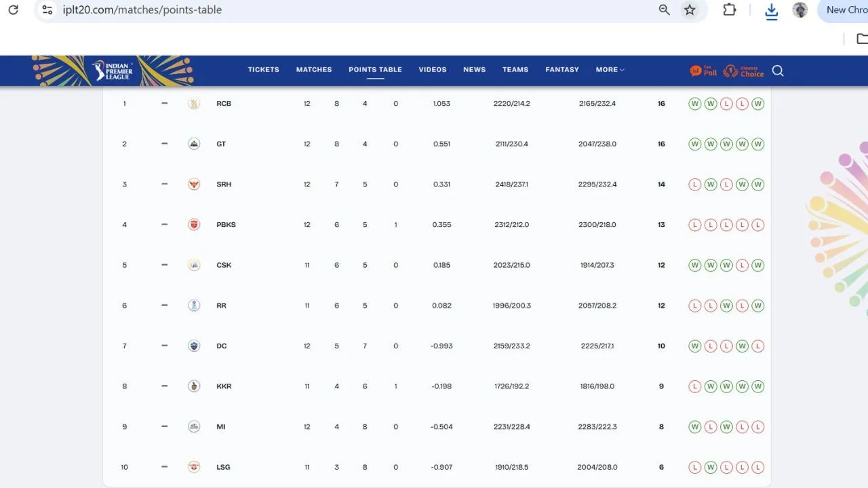This screenshot has height=488, width=868.
Task: Open the News menu item
Action: [x=475, y=69]
